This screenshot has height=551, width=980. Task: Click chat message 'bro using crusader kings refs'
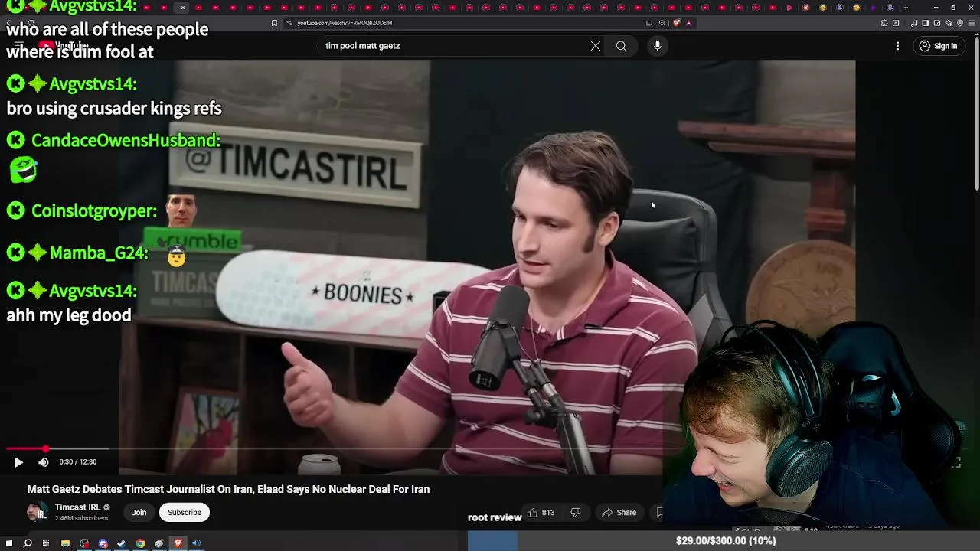pos(114,109)
